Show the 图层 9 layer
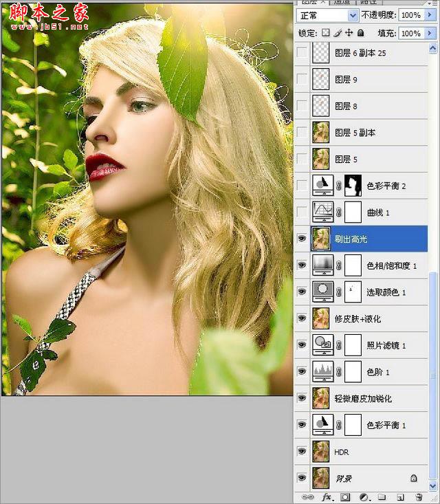 coord(302,79)
